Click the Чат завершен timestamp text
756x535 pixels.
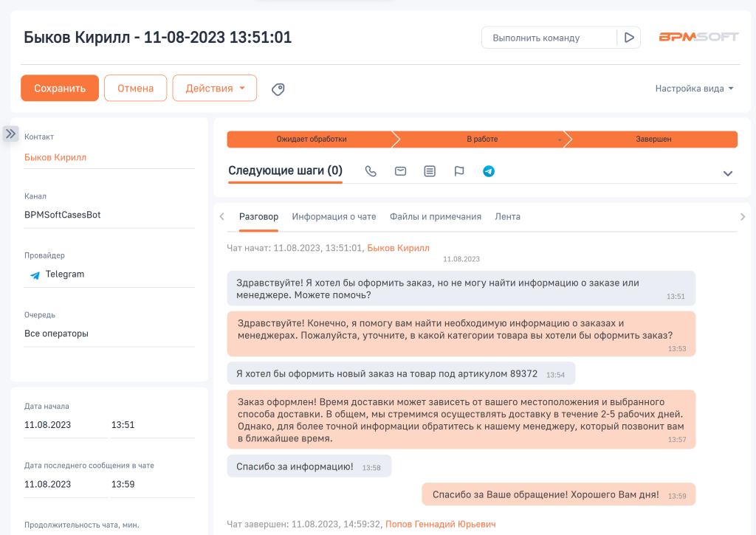click(305, 524)
